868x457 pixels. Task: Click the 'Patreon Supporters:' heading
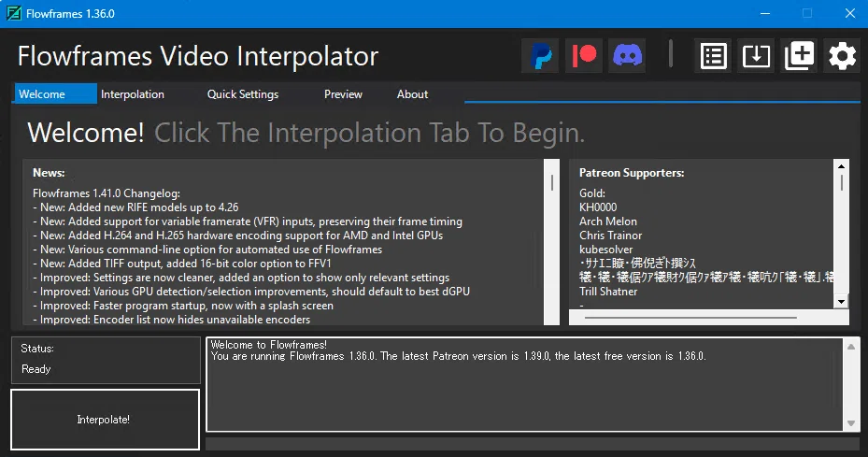pos(632,173)
